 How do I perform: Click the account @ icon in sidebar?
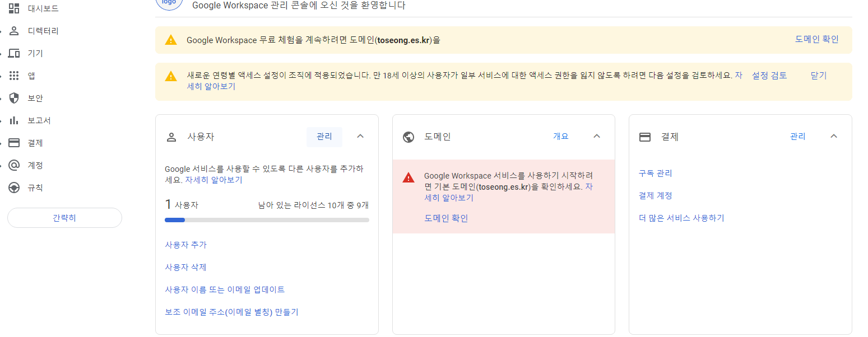(14, 165)
